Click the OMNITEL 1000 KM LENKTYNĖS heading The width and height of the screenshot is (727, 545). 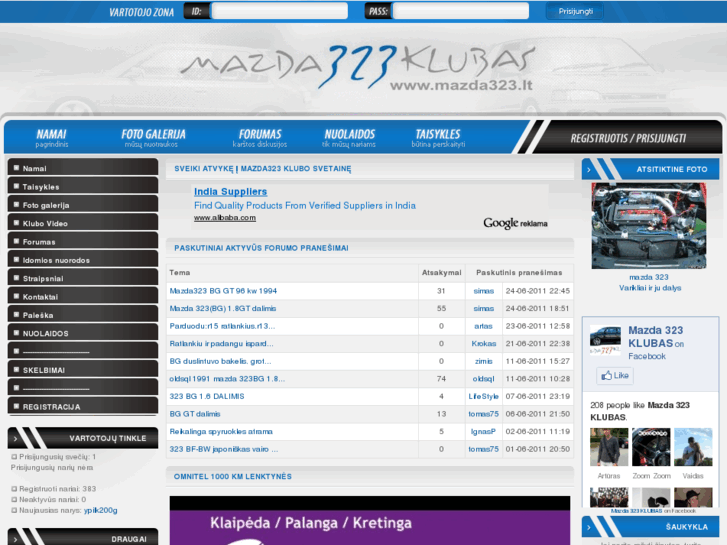pos(233,476)
